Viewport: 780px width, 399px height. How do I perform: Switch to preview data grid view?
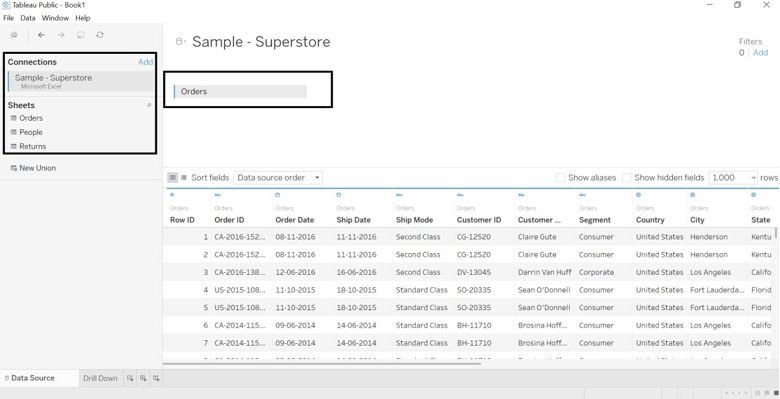(x=172, y=178)
